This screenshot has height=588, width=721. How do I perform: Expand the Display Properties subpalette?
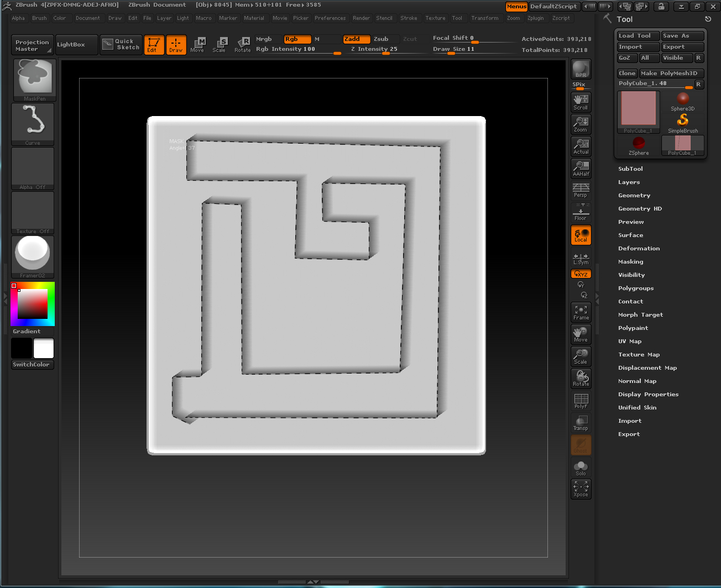[x=648, y=395]
